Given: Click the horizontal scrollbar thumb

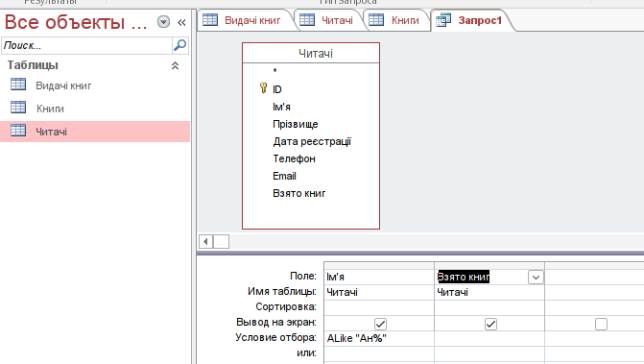Looking at the screenshot, I should pos(222,242).
